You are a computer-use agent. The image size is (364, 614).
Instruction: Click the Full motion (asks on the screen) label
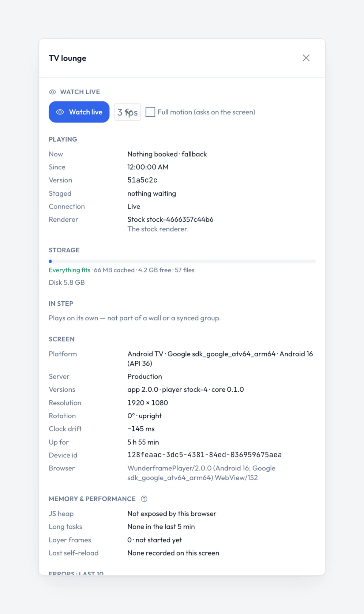coord(206,112)
